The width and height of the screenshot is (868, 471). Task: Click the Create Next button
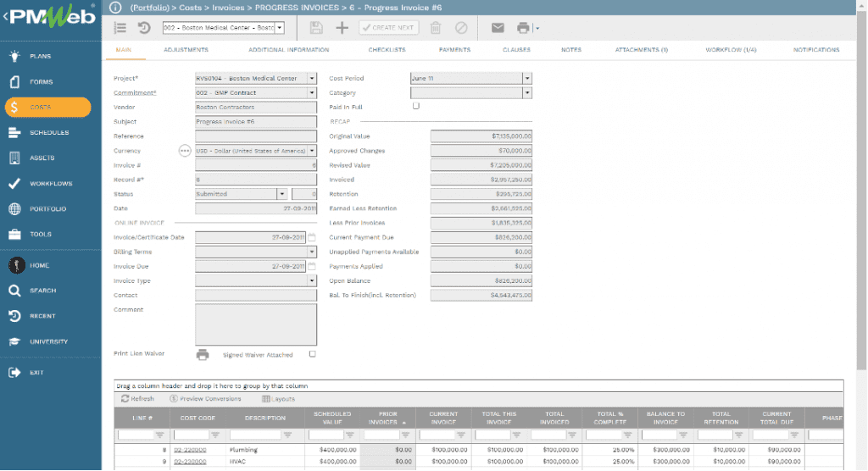(388, 28)
